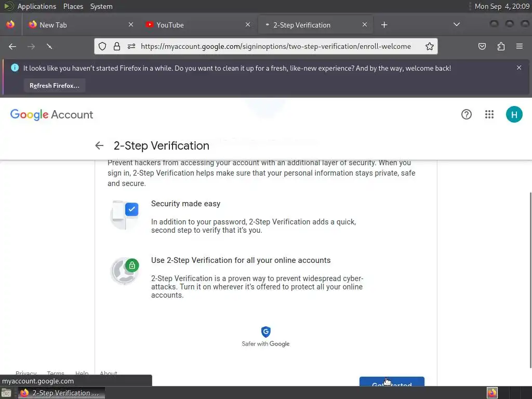Click the bottom-left show desktop icon
Viewport: 532px width, 399px height.
click(x=6, y=393)
